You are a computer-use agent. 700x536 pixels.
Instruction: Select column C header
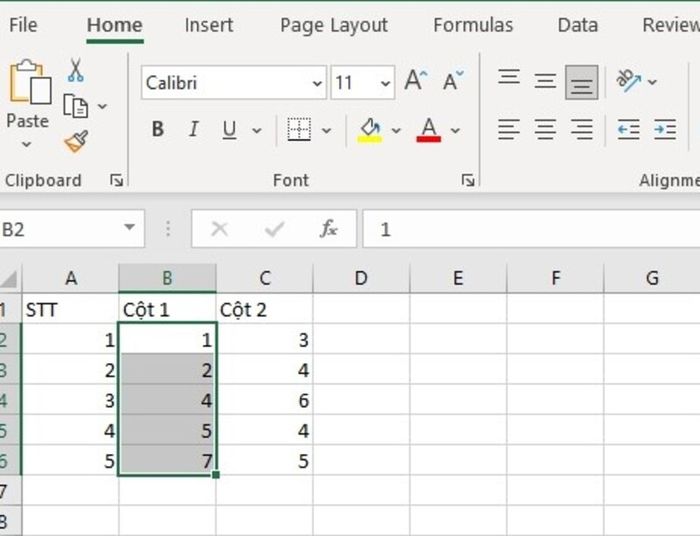pos(265,278)
